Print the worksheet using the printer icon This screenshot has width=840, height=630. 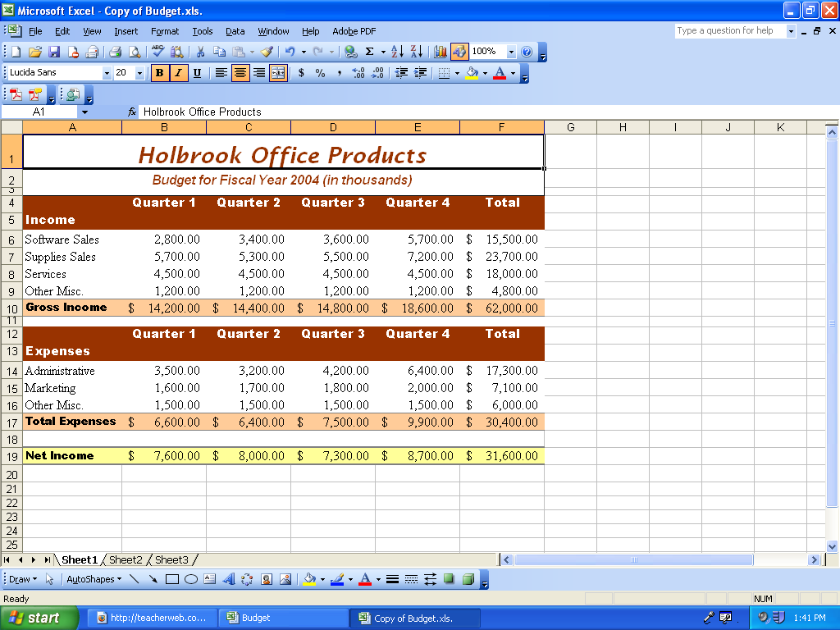115,52
